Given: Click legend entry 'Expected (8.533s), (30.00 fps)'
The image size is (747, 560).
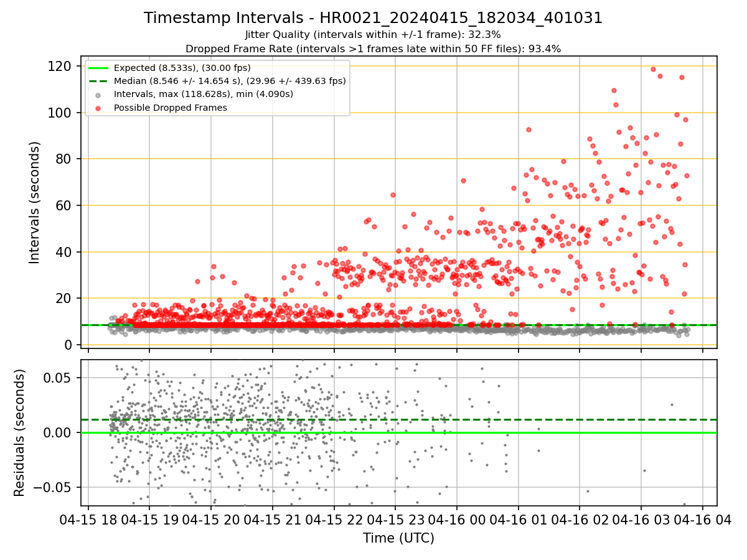Looking at the screenshot, I should click(x=182, y=68).
